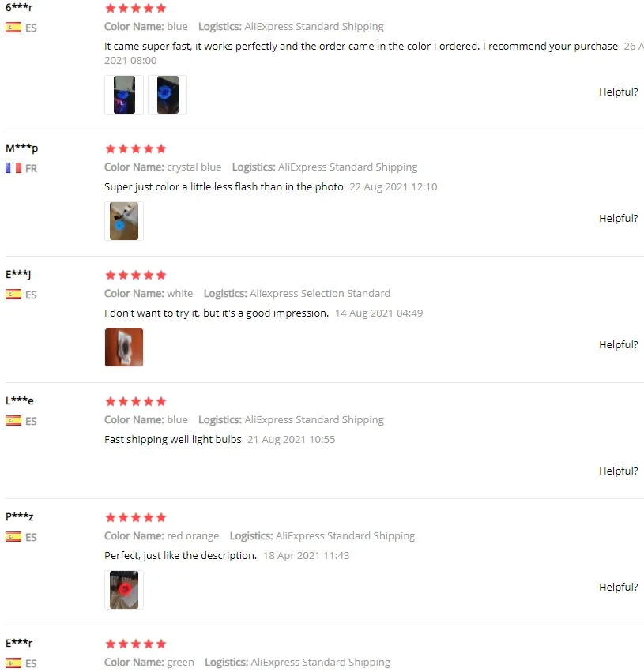
Task: Open first photo in 6***r's review
Action: click(x=124, y=95)
